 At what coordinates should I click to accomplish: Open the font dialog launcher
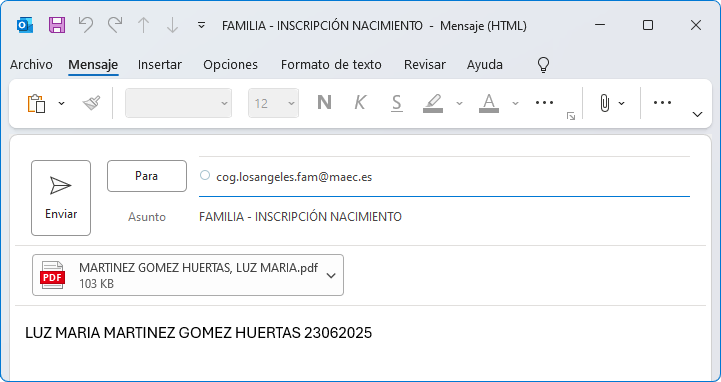(x=571, y=116)
